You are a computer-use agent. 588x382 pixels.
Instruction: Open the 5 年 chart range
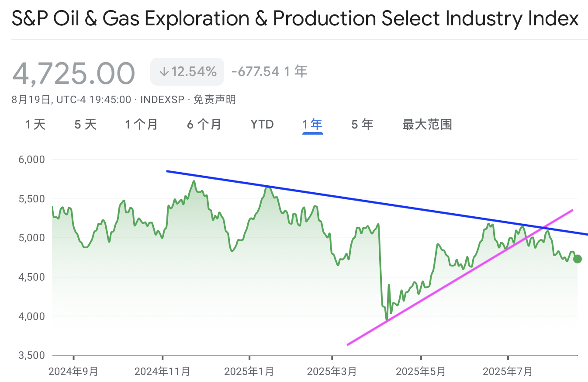coord(362,125)
